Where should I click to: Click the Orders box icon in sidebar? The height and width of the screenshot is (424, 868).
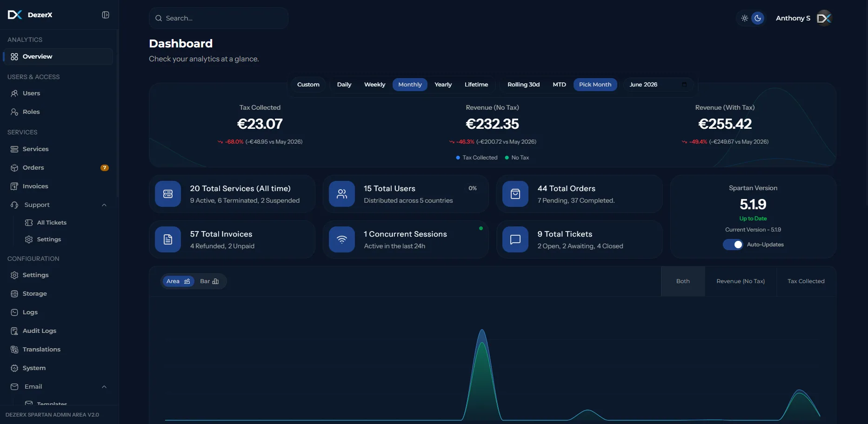[14, 168]
